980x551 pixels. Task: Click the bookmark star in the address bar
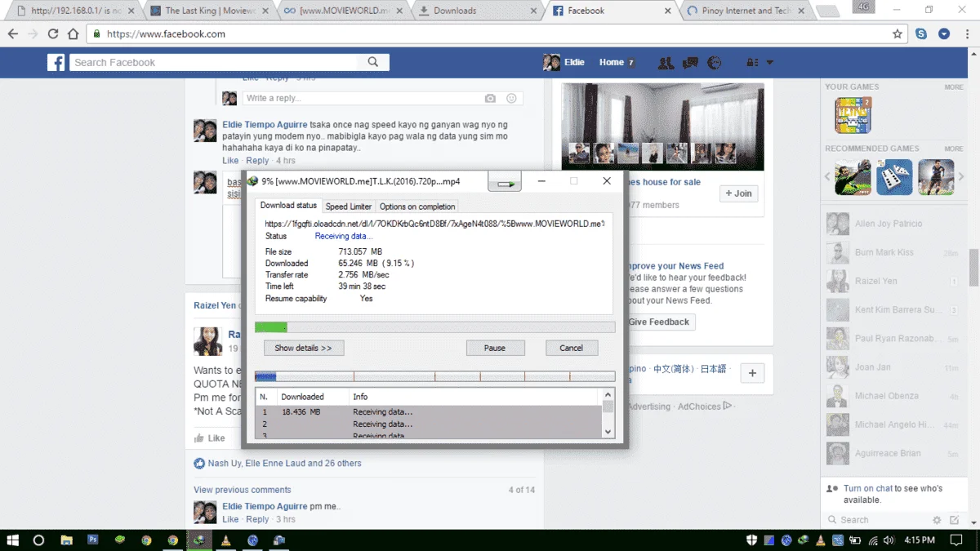898,34
